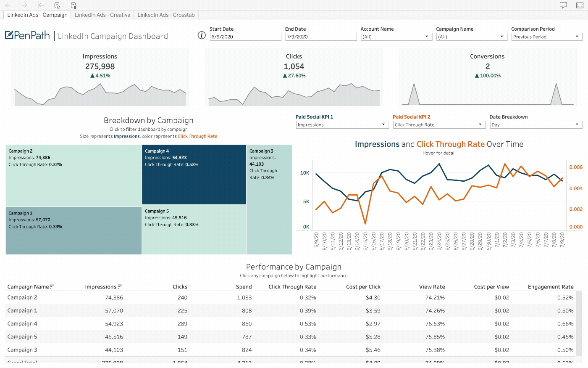Click the Impressions sparkline chart

coord(100,95)
